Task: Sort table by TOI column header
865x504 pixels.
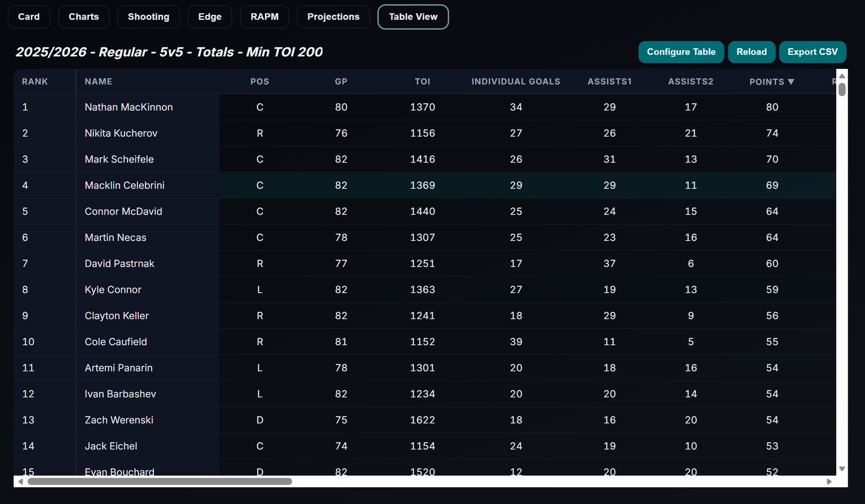Action: point(422,82)
